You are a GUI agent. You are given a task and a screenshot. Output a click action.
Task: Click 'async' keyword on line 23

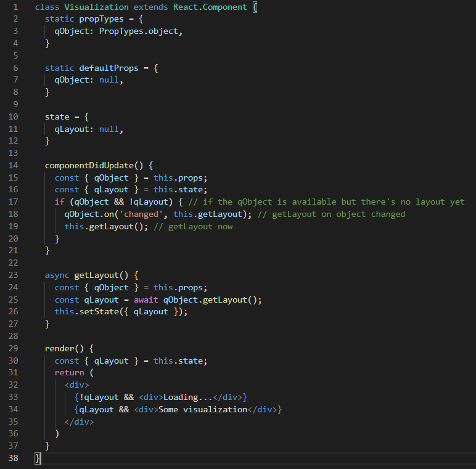pos(57,275)
